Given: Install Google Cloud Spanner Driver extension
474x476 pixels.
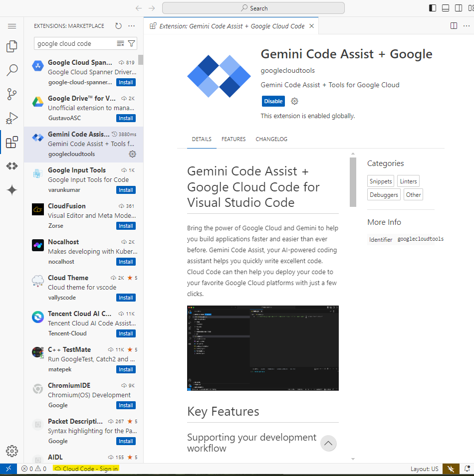Looking at the screenshot, I should pyautogui.click(x=126, y=82).
